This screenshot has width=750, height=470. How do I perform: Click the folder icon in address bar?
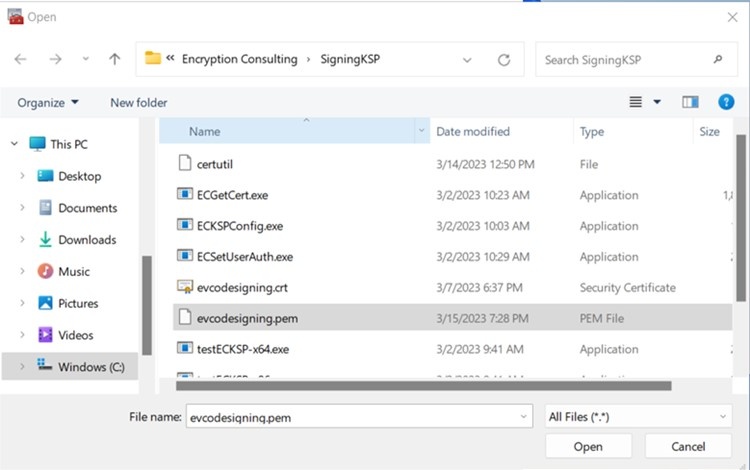click(x=153, y=58)
